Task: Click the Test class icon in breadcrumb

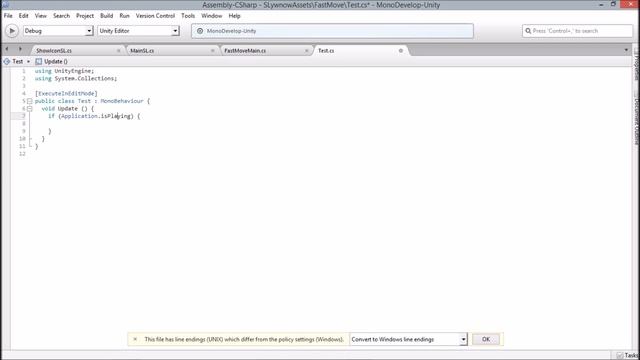Action: point(7,61)
